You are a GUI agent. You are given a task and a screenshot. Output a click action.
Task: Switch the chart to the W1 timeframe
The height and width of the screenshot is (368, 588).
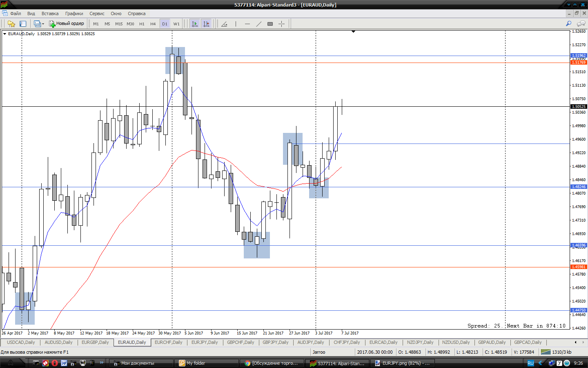click(176, 24)
